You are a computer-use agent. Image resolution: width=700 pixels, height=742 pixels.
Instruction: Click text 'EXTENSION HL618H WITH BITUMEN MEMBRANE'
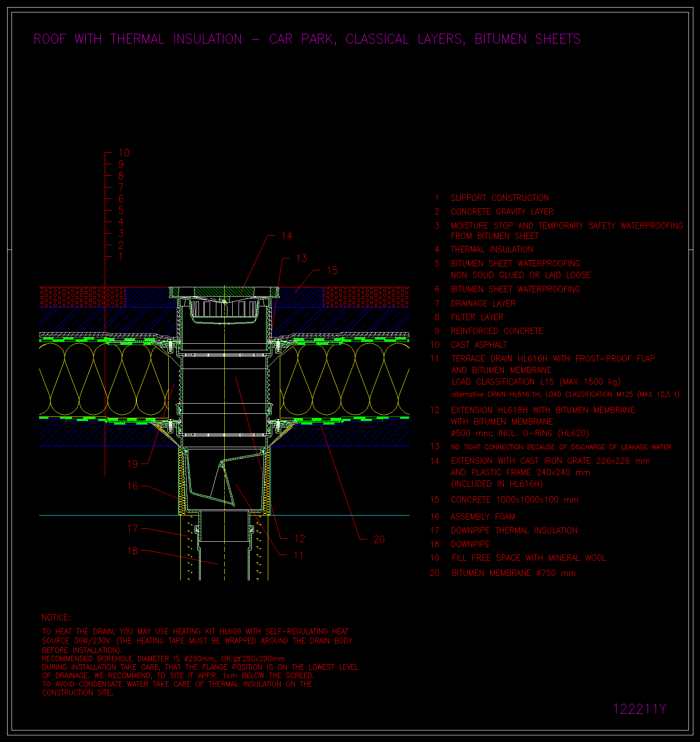coord(543,410)
